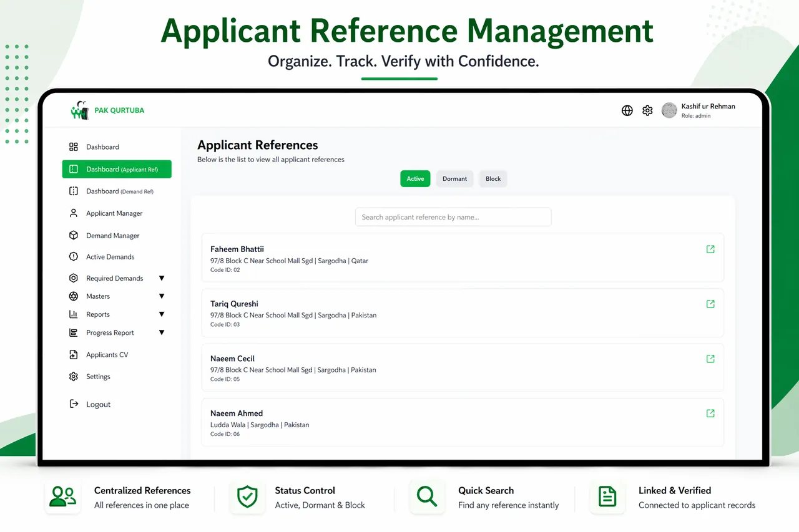Click the Masters sidebar icon
The image size is (799, 532).
tap(74, 296)
